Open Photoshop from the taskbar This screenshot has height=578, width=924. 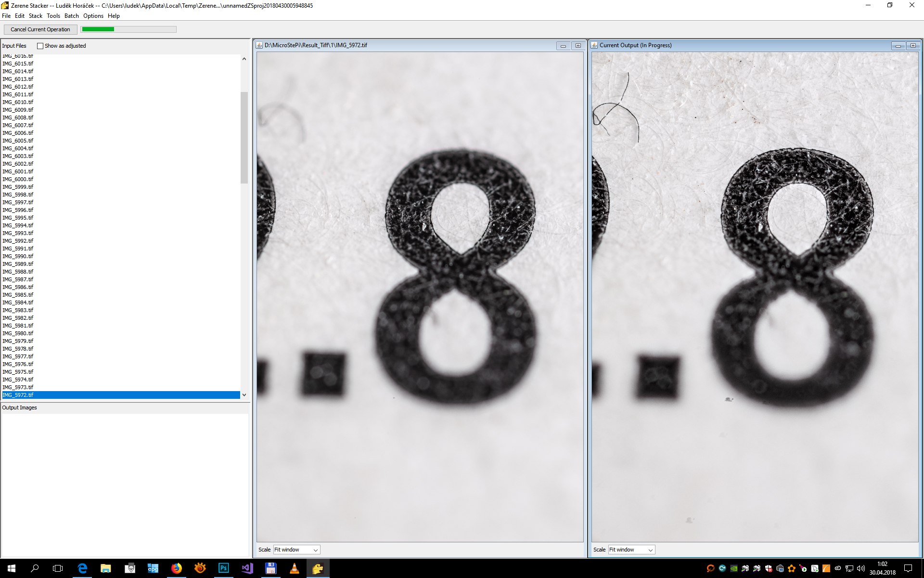pyautogui.click(x=223, y=568)
